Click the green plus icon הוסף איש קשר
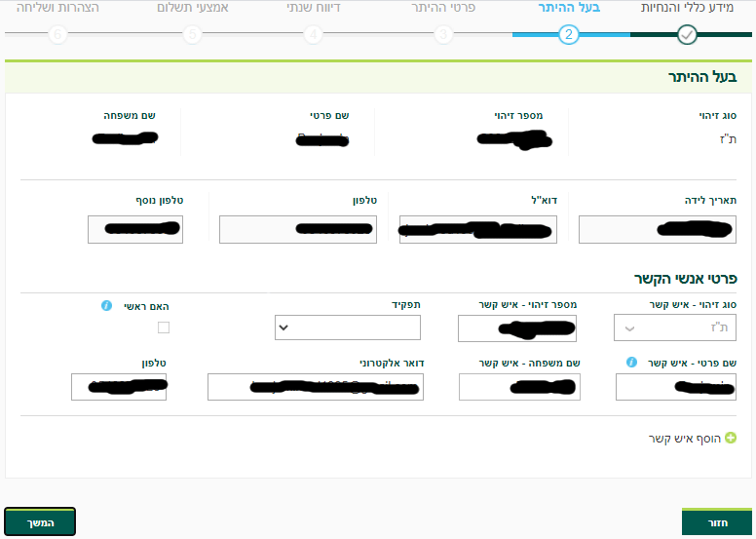Image resolution: width=756 pixels, height=539 pixels. pos(731,438)
